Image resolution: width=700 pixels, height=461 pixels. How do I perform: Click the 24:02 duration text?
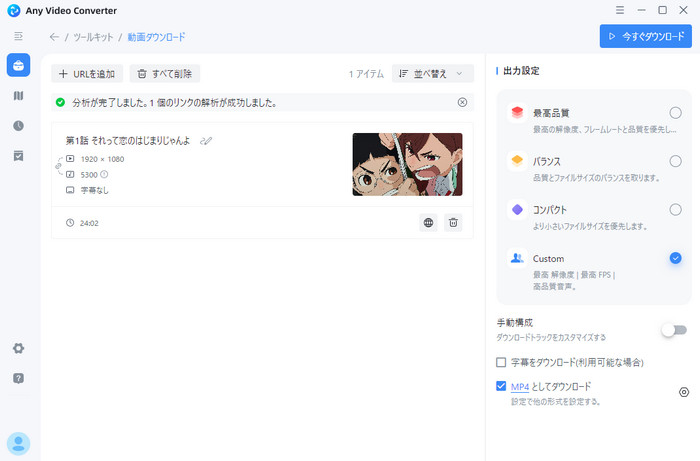click(89, 223)
